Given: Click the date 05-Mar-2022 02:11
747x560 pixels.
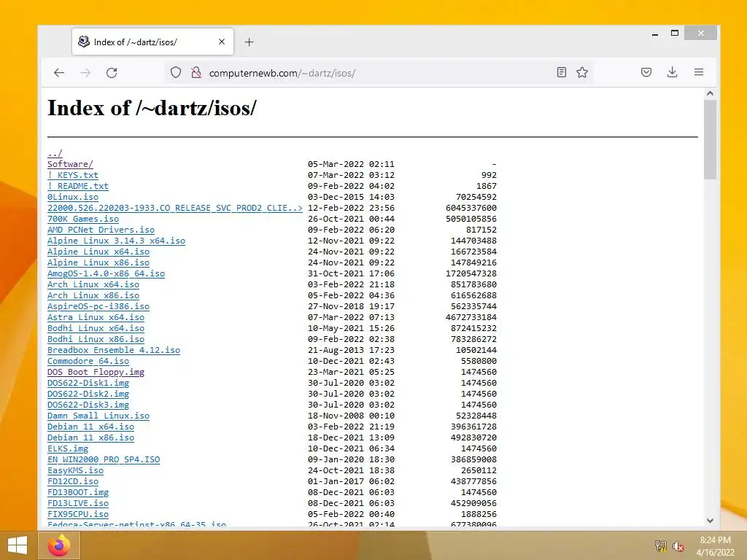Looking at the screenshot, I should [351, 164].
